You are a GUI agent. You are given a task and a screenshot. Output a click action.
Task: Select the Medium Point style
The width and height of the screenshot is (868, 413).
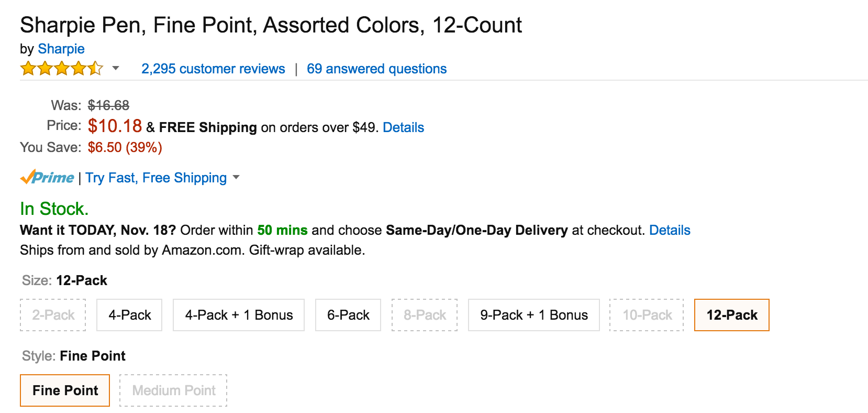click(x=173, y=390)
